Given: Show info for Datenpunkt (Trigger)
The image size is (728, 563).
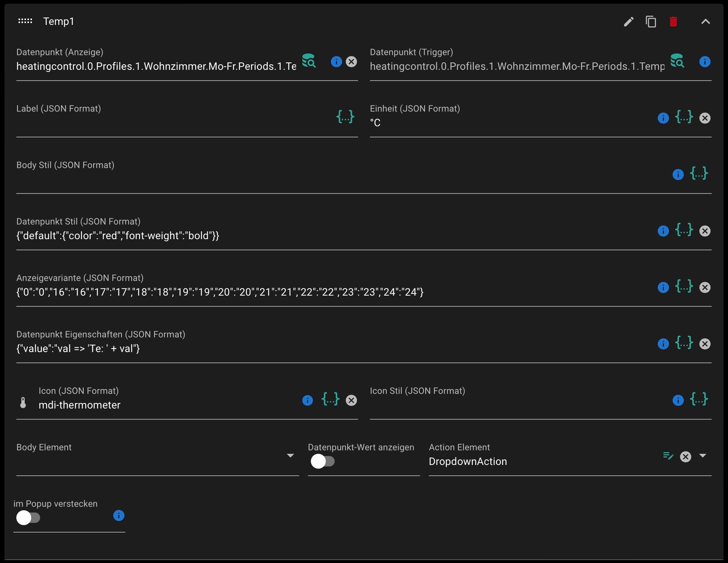Looking at the screenshot, I should (x=705, y=62).
